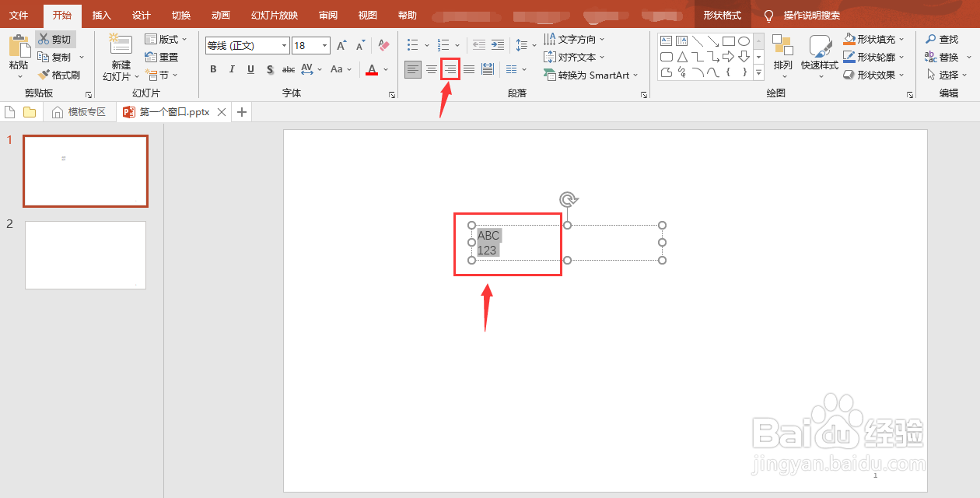Open font size dropdown showing 18
This screenshot has height=498, width=980.
pos(325,46)
